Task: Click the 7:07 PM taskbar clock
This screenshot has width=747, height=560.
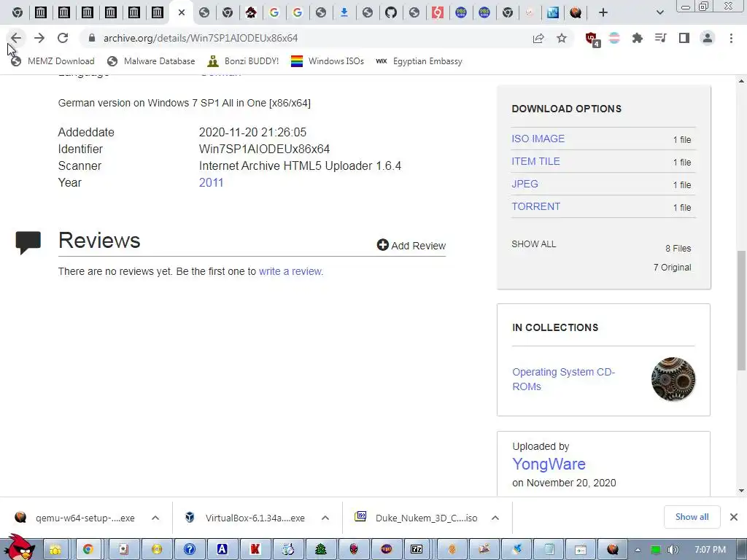Action: 710,550
